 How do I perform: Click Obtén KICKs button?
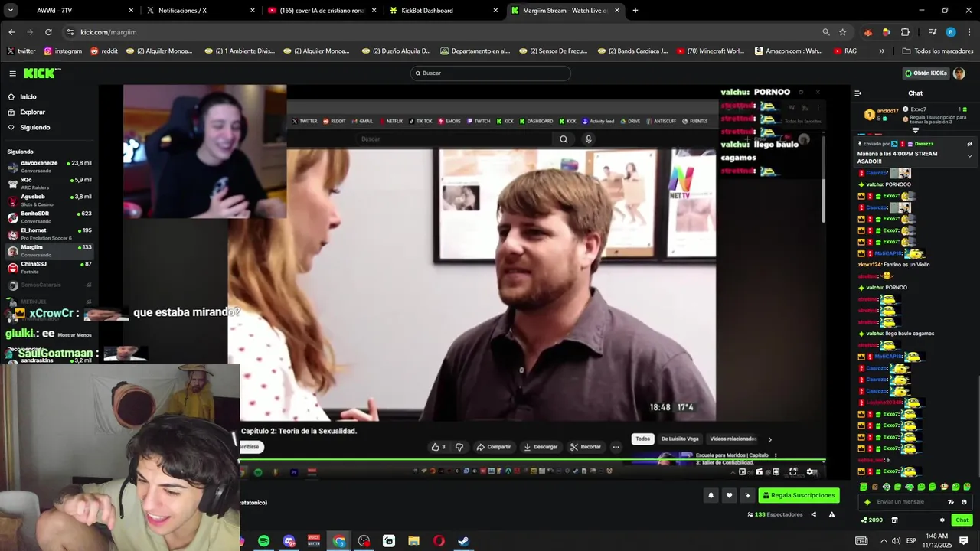coord(926,73)
